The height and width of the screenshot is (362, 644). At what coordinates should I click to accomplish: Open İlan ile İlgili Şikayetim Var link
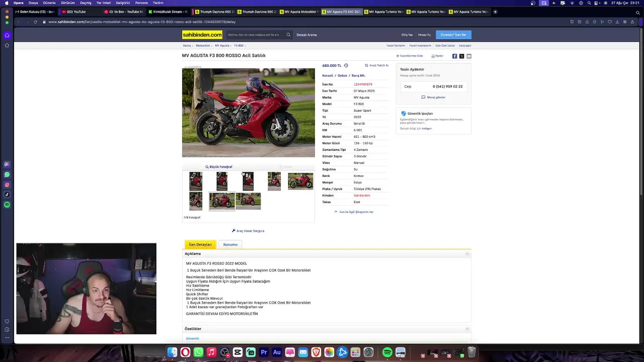pyautogui.click(x=354, y=212)
